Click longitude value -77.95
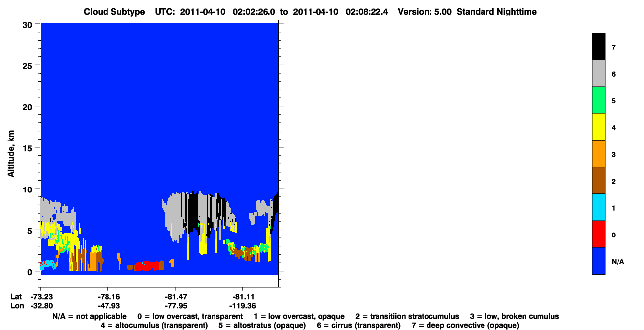644x330 pixels. [x=175, y=305]
